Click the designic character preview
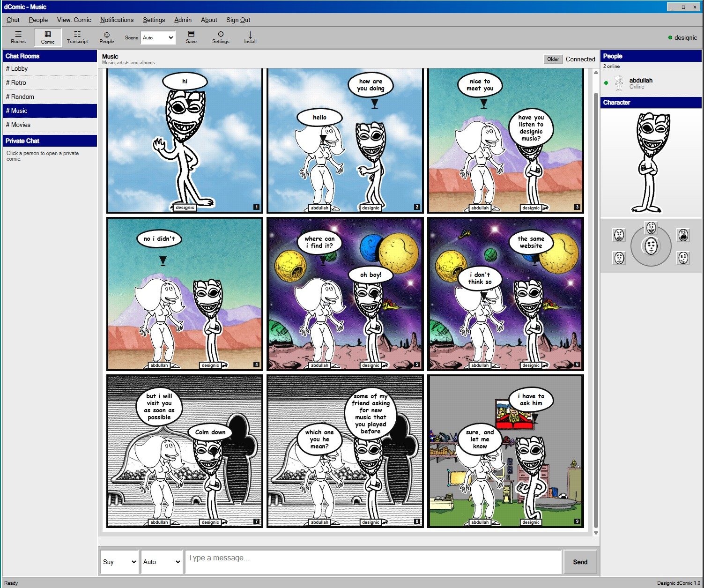 coord(652,163)
